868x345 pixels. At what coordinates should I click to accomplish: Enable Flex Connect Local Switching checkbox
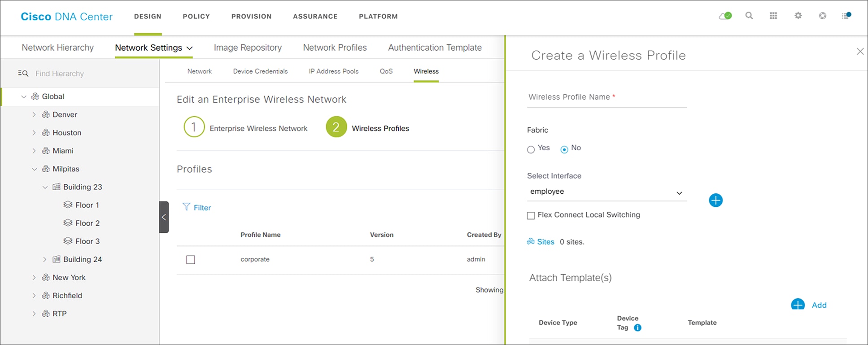pos(531,215)
